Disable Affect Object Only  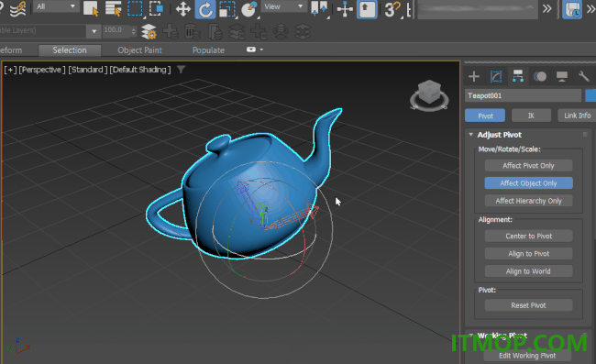pos(528,183)
